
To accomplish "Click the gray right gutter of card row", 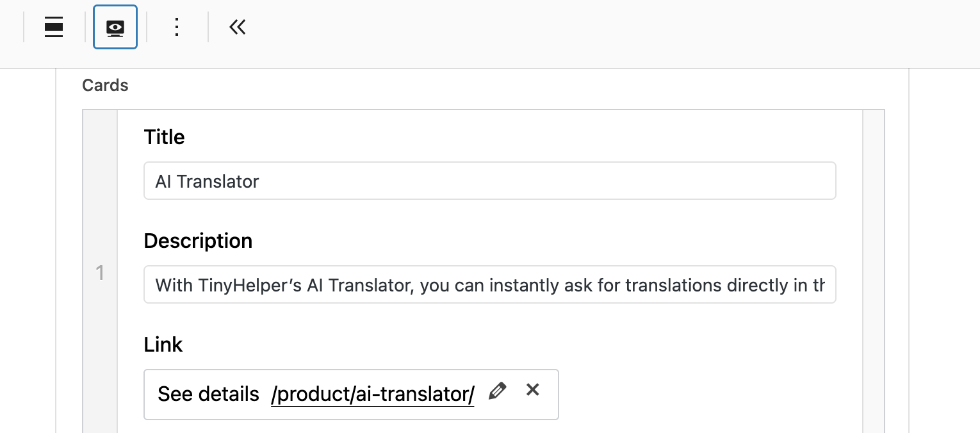I will point(874,274).
